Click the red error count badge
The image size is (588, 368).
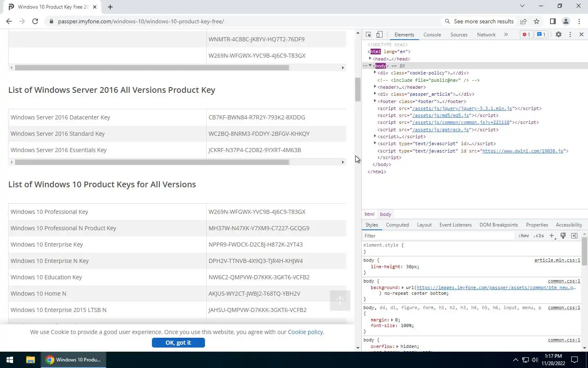[x=526, y=35]
